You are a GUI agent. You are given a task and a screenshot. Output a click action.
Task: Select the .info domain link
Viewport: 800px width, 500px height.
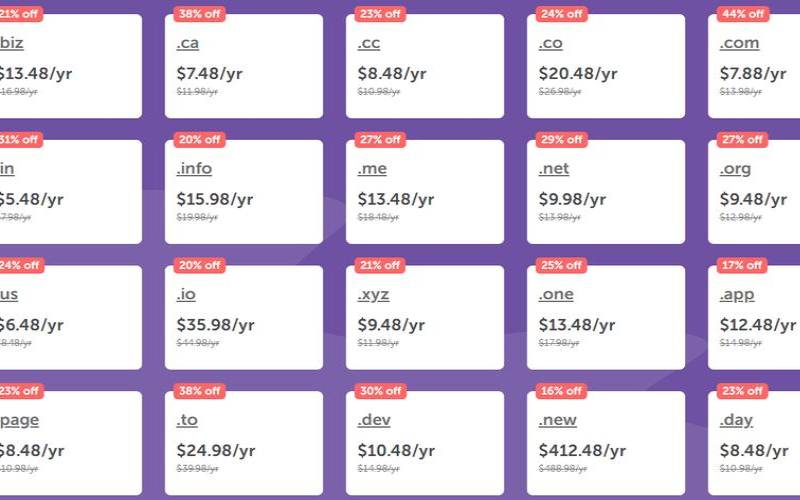(194, 169)
